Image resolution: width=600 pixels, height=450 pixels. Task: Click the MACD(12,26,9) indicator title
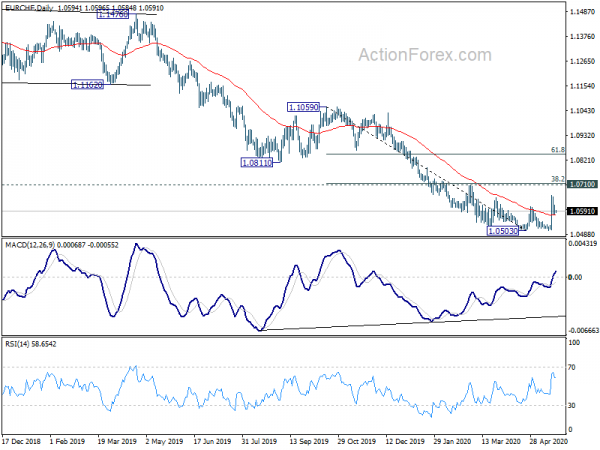tap(30, 245)
